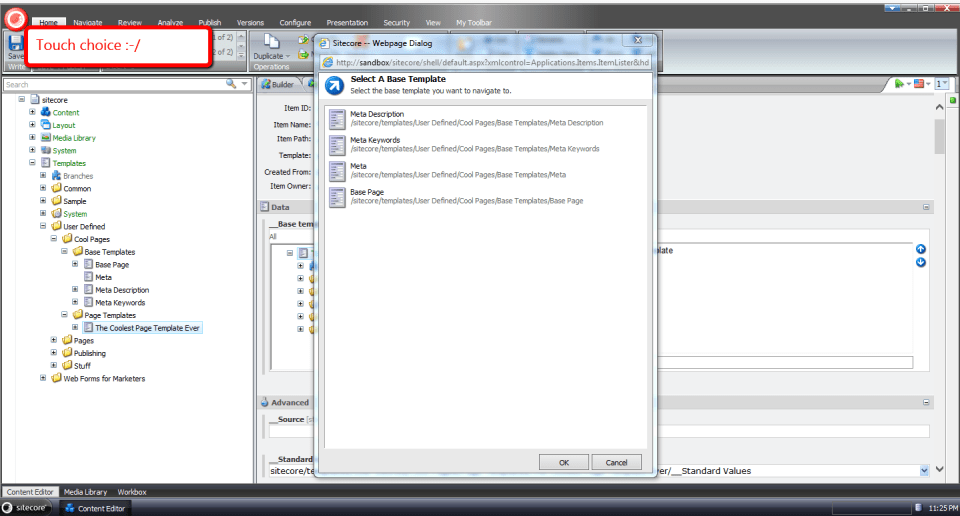960x516 pixels.
Task: Open the search options dropdown arrow
Action: [244, 84]
